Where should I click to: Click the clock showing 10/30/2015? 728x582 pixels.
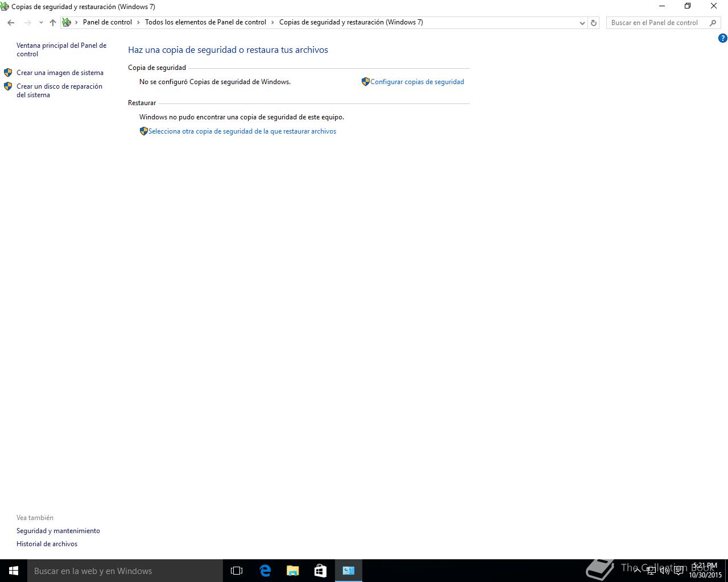coord(705,571)
